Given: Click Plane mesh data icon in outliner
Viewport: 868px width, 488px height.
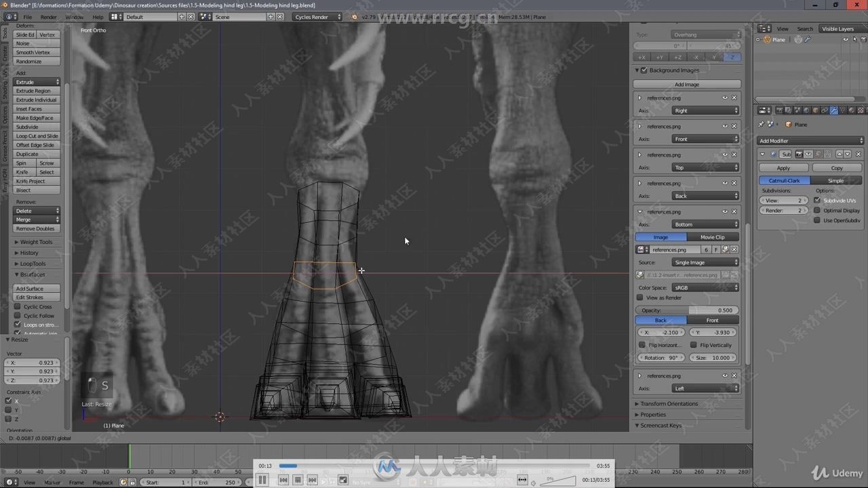Looking at the screenshot, I should 798,39.
